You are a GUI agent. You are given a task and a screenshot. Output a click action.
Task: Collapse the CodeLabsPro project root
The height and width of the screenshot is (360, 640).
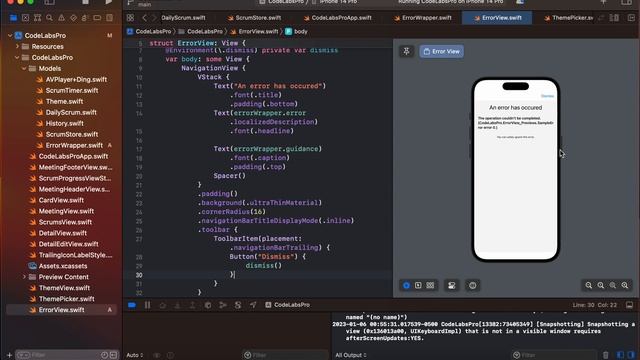[x=10, y=36]
